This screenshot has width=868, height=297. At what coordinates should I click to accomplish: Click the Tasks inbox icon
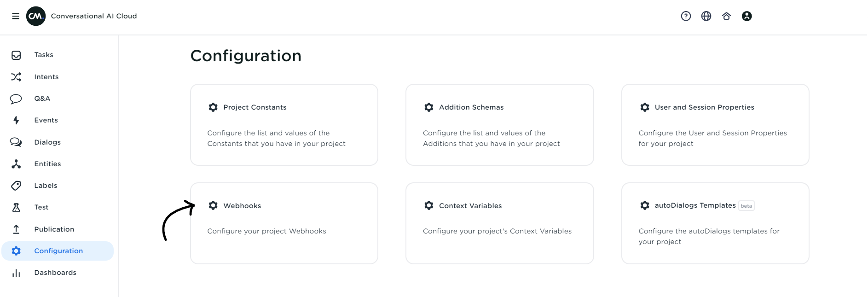(16, 55)
